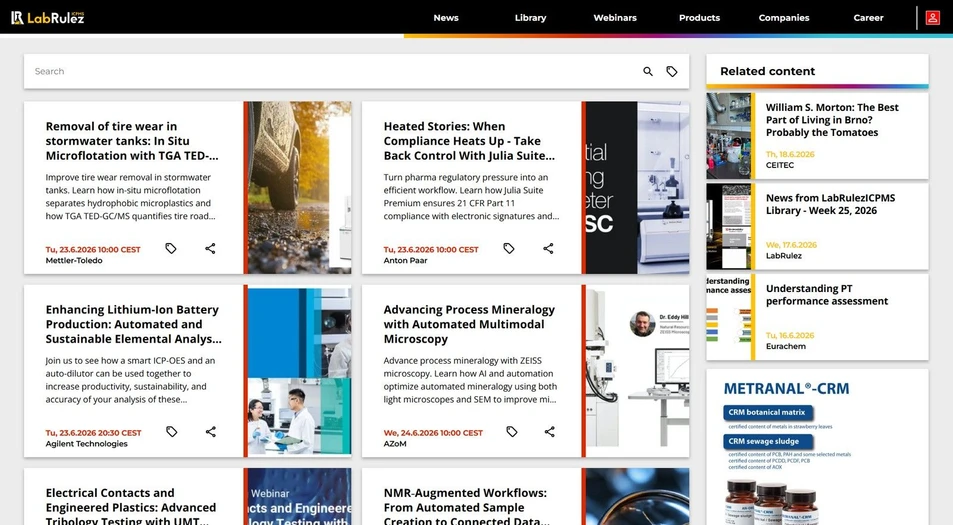The image size is (953, 525).
Task: Click the search magnifier icon
Action: coord(648,72)
